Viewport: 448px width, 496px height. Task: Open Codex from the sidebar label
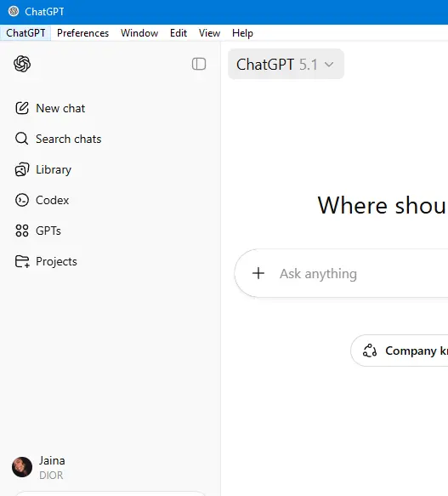click(52, 200)
